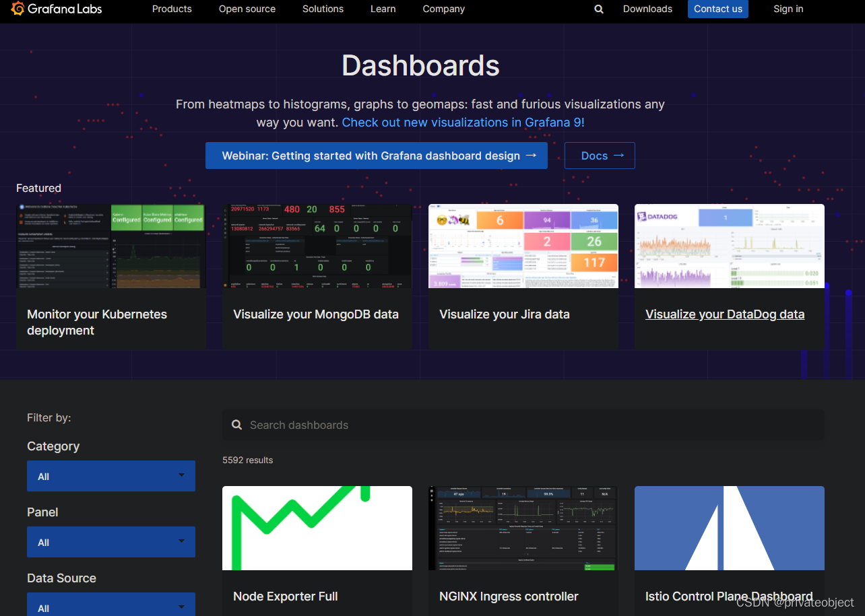Viewport: 865px width, 616px height.
Task: Open new visualizations in Grafana 9 link
Action: 463,123
